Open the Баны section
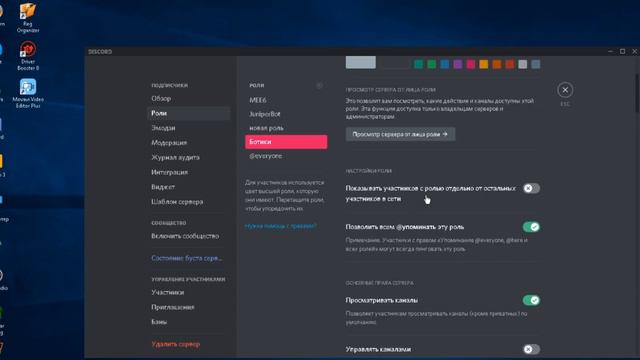 coord(188,322)
